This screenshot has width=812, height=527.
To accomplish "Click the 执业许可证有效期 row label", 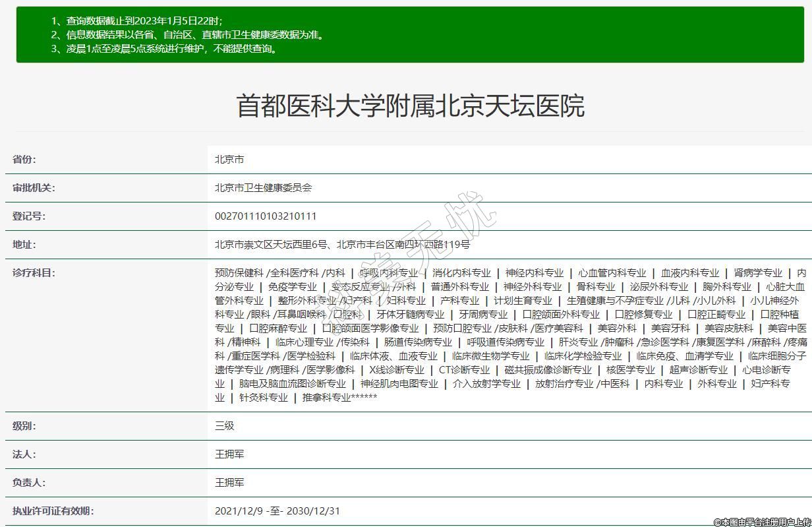I will [53, 511].
